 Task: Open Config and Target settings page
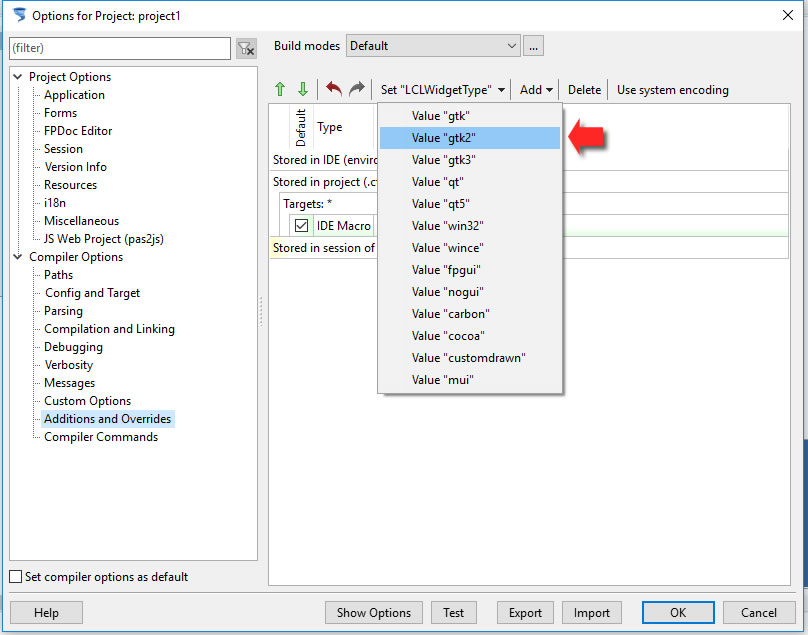pyautogui.click(x=92, y=293)
